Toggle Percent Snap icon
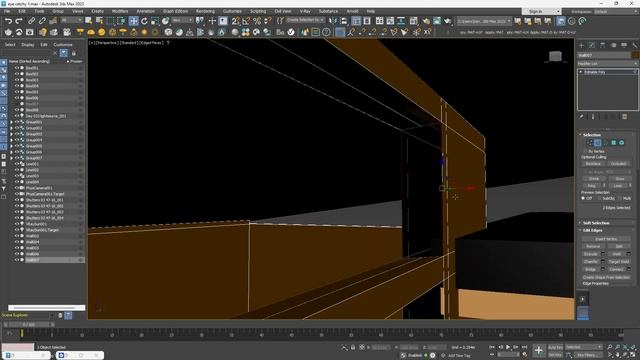 tap(257, 21)
